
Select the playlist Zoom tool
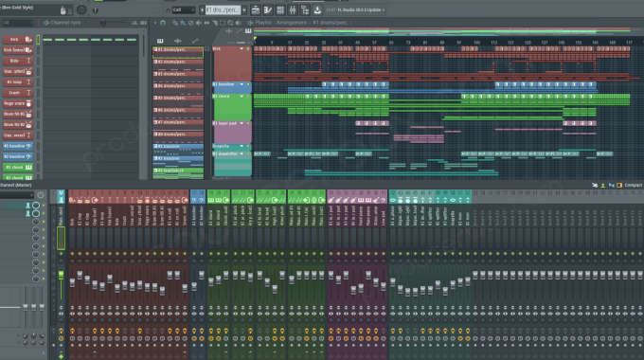click(x=230, y=23)
